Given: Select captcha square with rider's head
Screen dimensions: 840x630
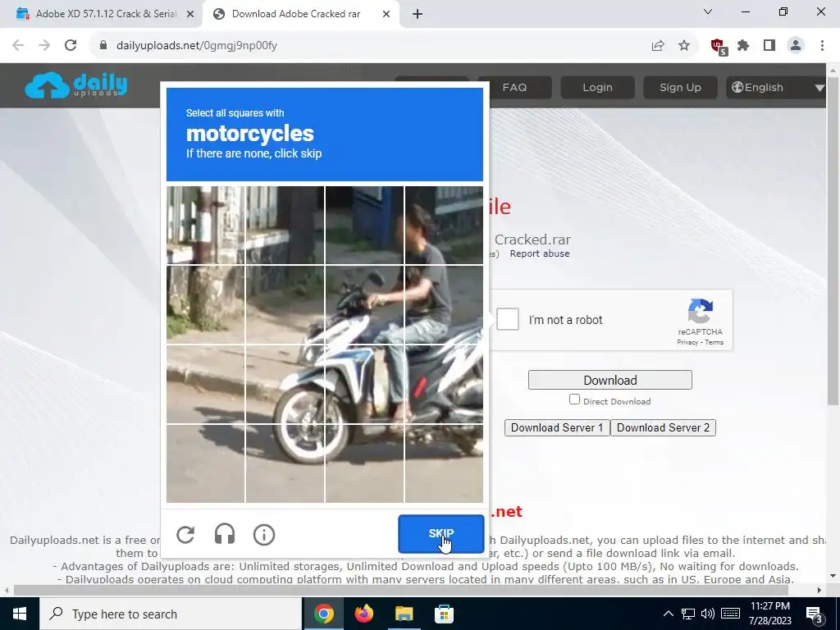Looking at the screenshot, I should coord(444,225).
